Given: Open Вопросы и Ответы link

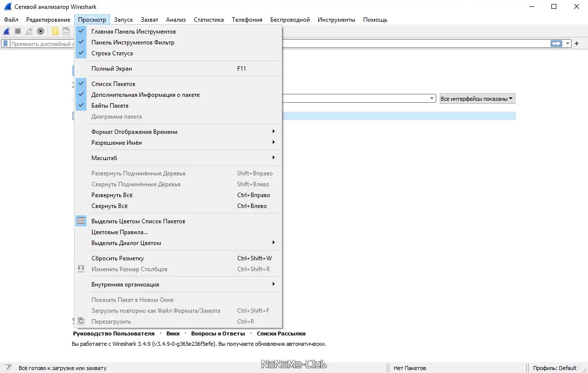Looking at the screenshot, I should tap(218, 333).
